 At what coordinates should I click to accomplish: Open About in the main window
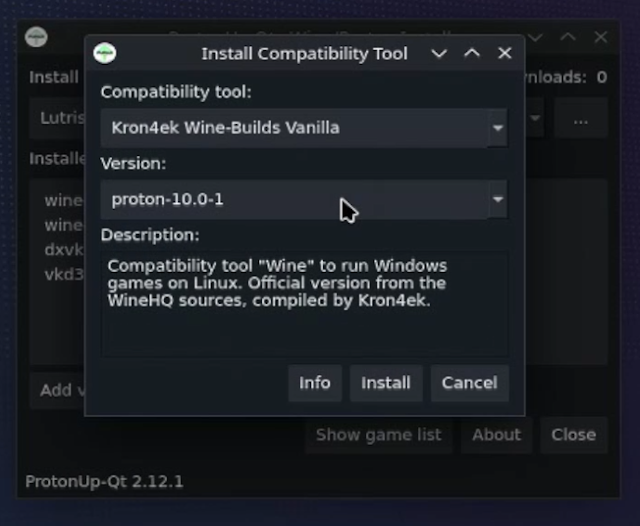497,435
